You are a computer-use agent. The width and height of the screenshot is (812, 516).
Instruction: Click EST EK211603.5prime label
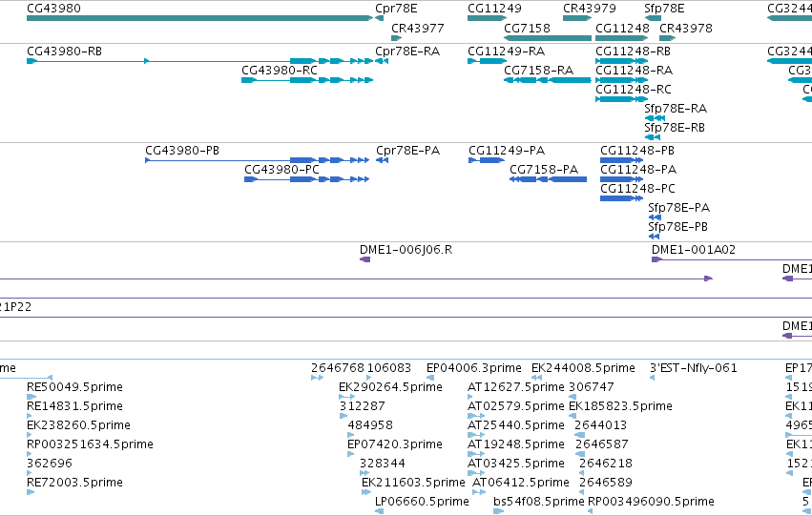pyautogui.click(x=413, y=483)
